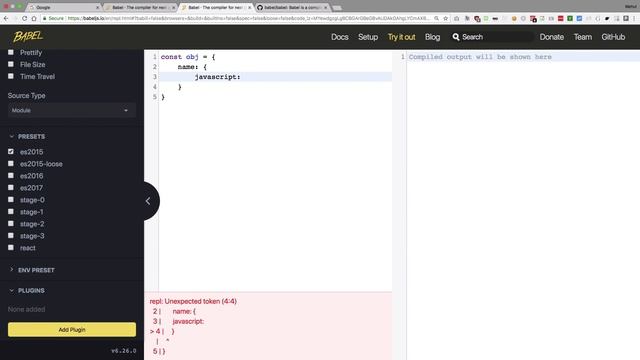The image size is (640, 360).
Task: Check the es2016 preset
Action: (11, 176)
